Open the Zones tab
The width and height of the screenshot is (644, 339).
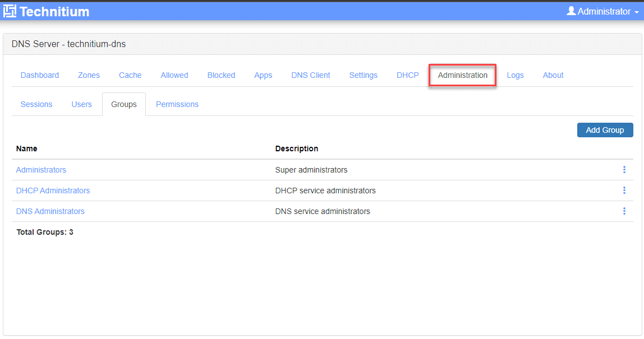89,75
